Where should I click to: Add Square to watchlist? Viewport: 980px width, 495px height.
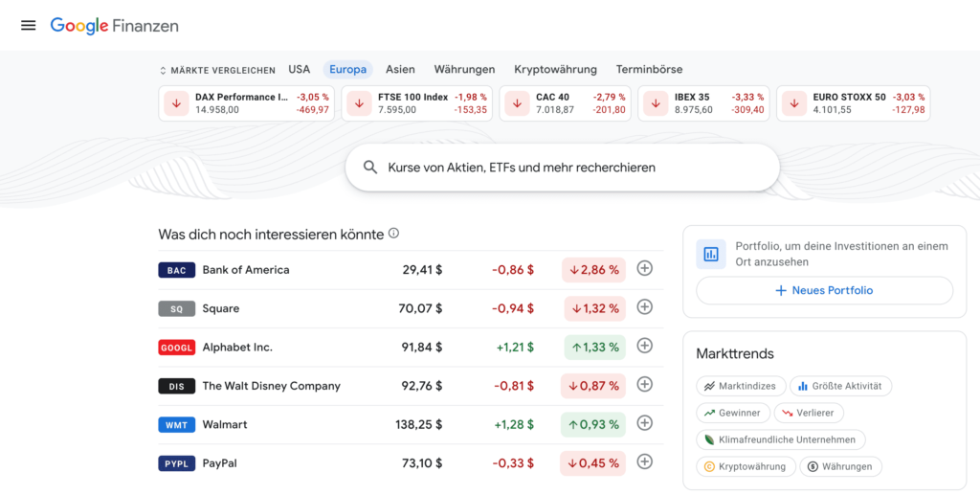click(644, 307)
